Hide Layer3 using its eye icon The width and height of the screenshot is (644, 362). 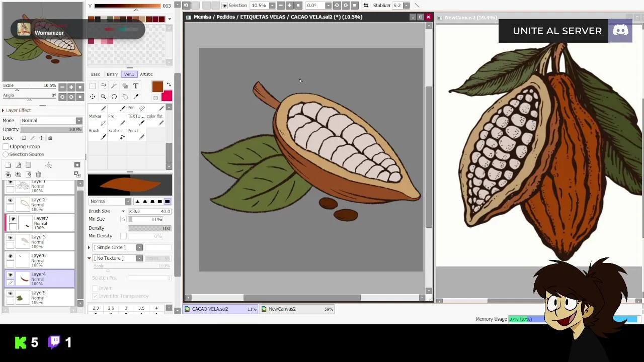coord(10,238)
